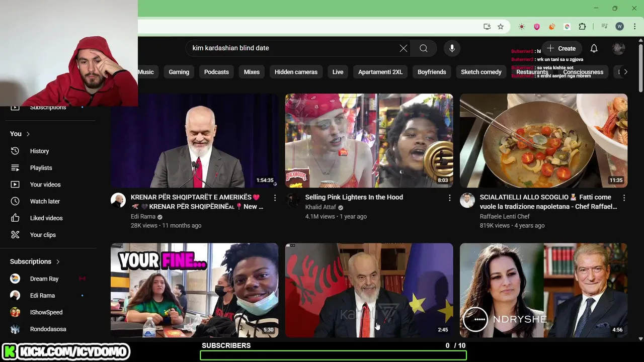Screen dimensions: 644x362
Task: Open the notifications bell
Action: click(594, 48)
